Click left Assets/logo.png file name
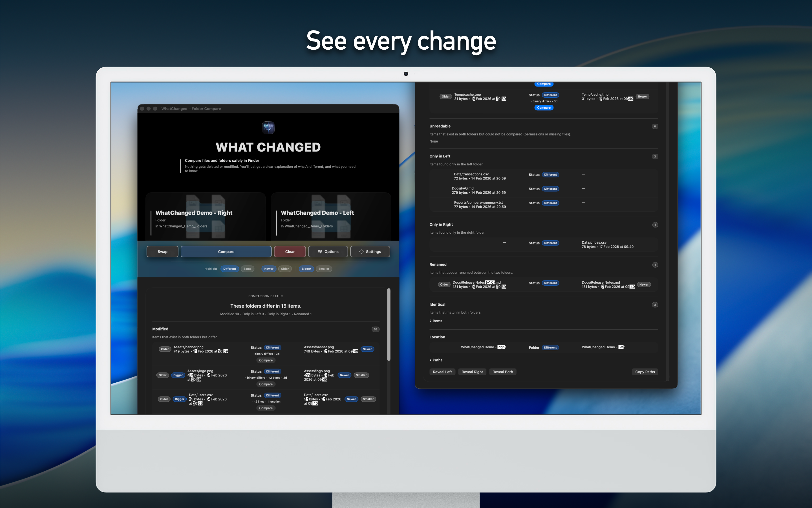The height and width of the screenshot is (508, 812). click(x=200, y=371)
